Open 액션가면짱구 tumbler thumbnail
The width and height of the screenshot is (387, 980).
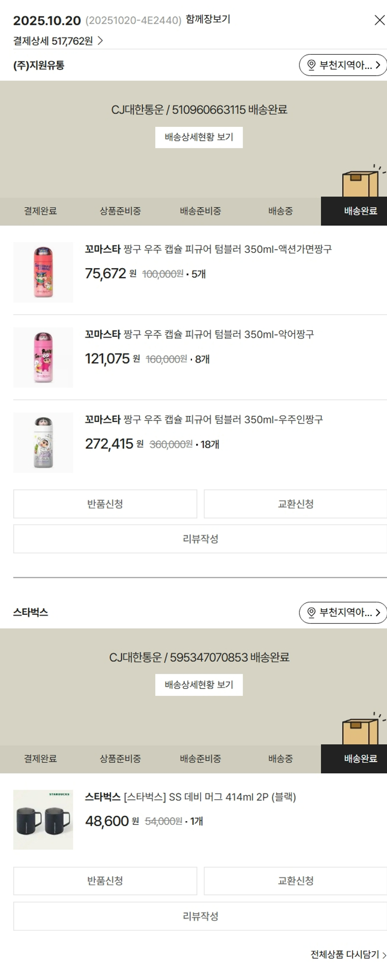point(43,272)
